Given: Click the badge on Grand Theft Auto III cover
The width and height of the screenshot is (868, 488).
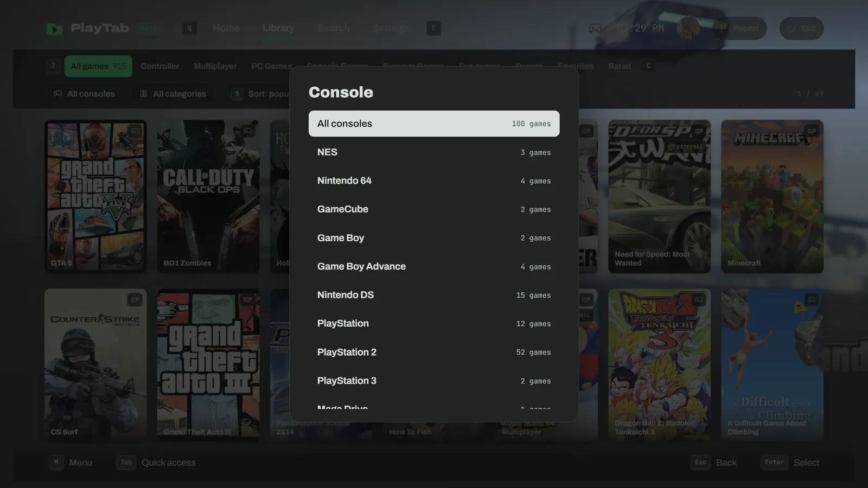Looking at the screenshot, I should pyautogui.click(x=247, y=299).
